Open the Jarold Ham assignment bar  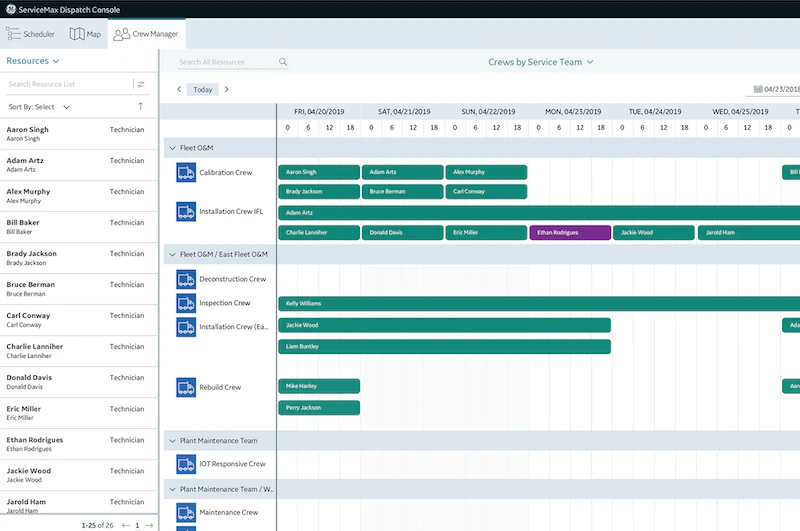click(749, 233)
